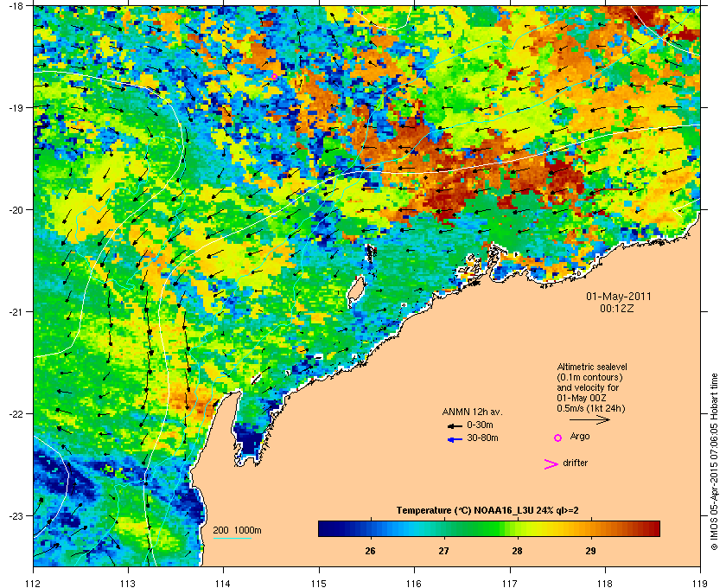Viewport: 726px width, 588px height.
Task: Click the 0.5m/s (1kt 24h) label
Action: (x=591, y=409)
